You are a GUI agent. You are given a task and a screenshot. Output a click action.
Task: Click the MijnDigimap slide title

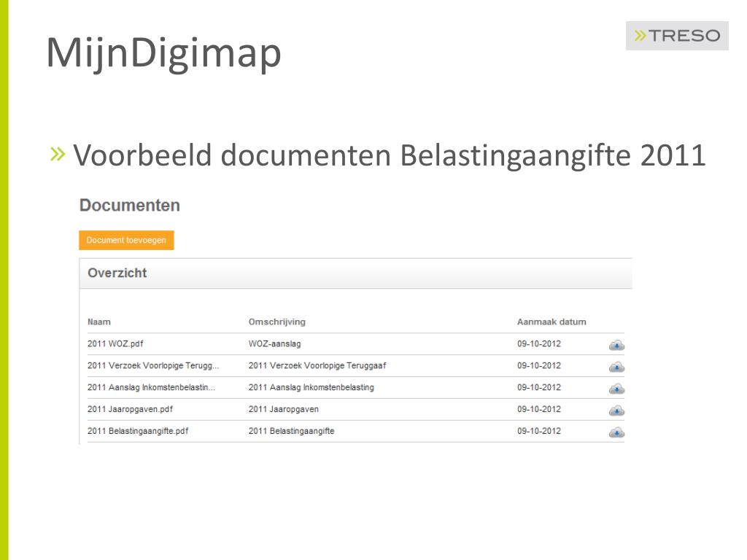[x=164, y=53]
